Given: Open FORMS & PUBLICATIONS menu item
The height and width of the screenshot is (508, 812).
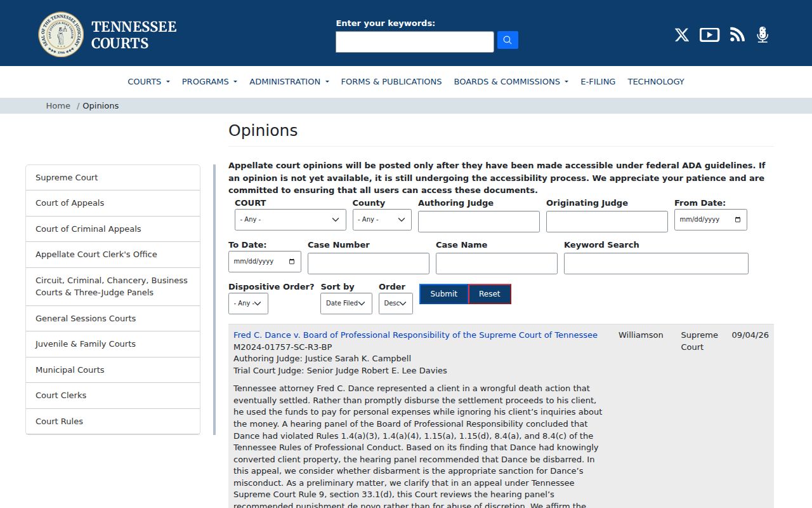Looking at the screenshot, I should pyautogui.click(x=391, y=81).
